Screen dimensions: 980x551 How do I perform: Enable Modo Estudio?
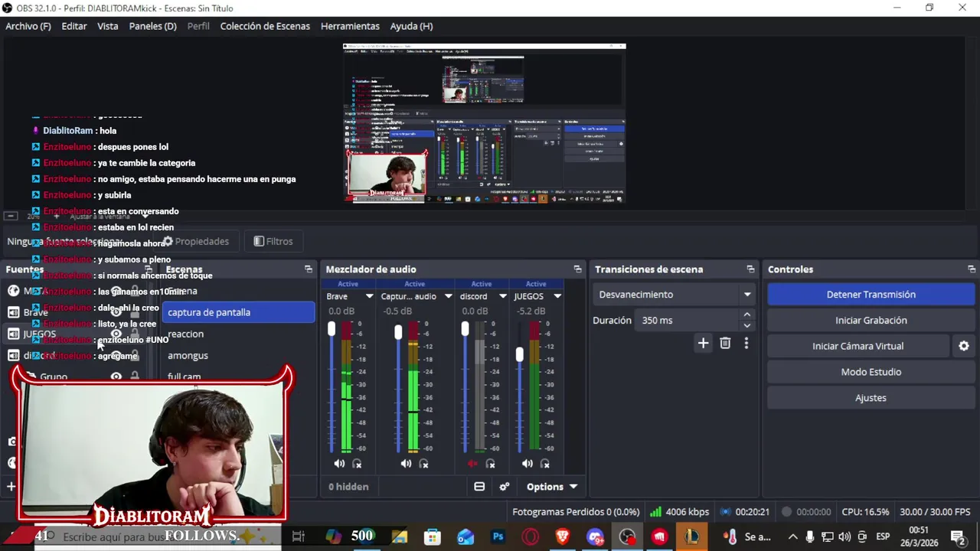coord(871,372)
